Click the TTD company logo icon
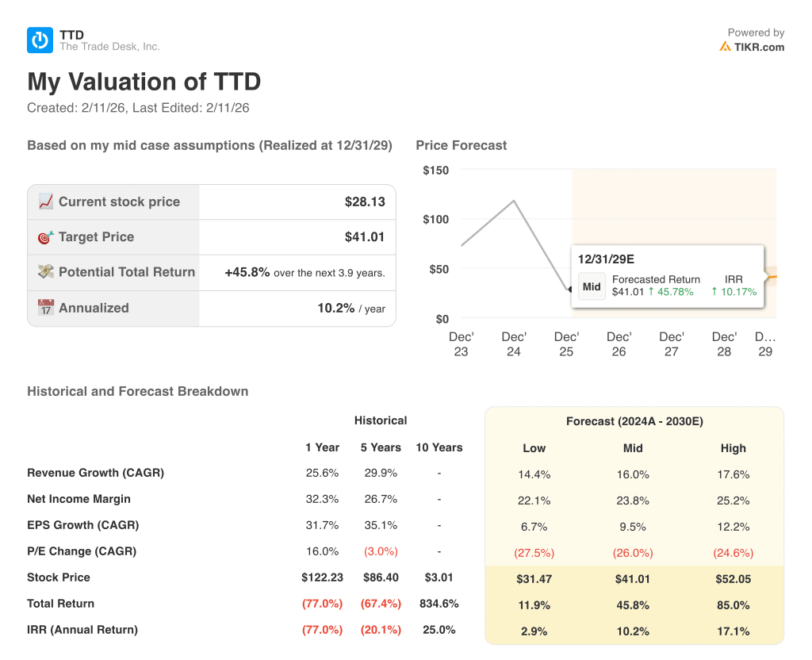The height and width of the screenshot is (660, 812). (x=39, y=40)
